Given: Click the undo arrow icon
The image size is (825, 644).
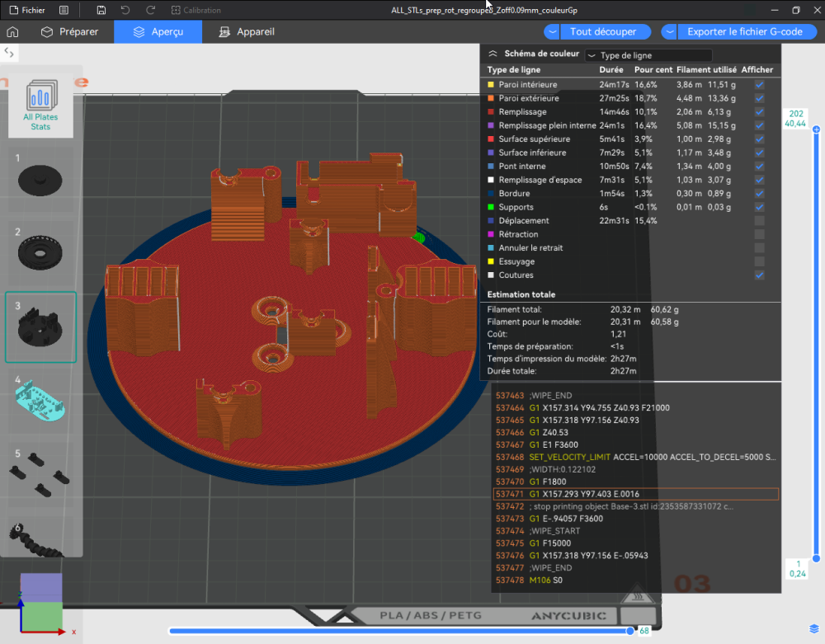Looking at the screenshot, I should click(x=125, y=10).
